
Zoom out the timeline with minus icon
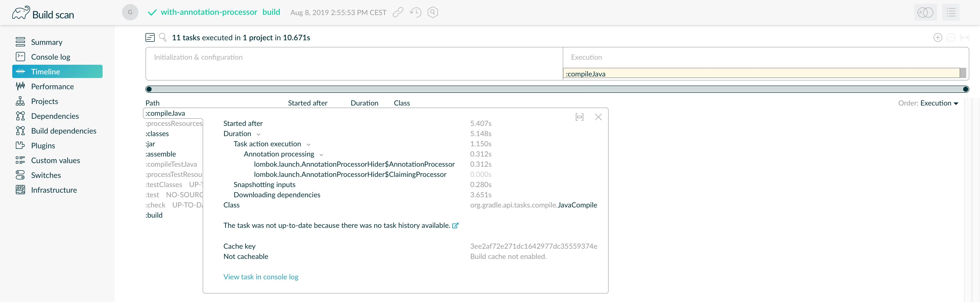click(951, 37)
